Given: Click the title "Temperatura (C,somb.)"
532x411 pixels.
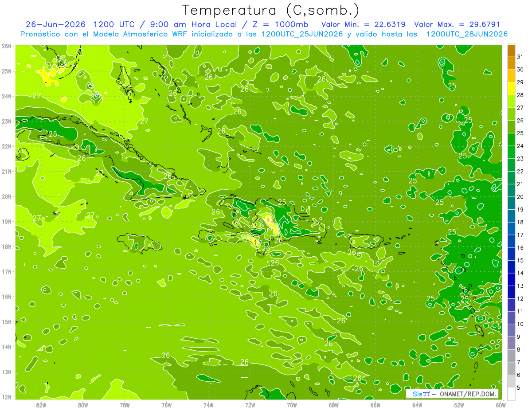Looking at the screenshot, I should coord(270,10).
